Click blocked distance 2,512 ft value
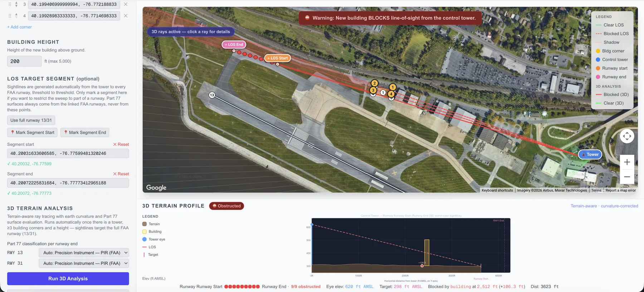The height and width of the screenshot is (292, 644). pyautogui.click(x=487, y=287)
